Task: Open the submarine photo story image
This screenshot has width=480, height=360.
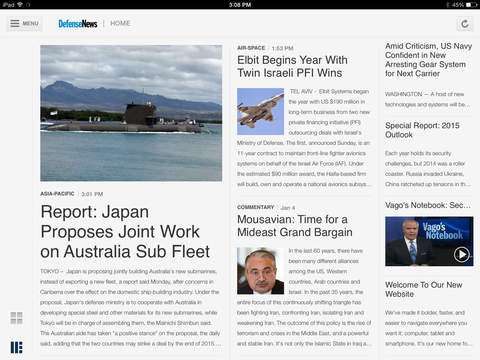Action: (131, 113)
